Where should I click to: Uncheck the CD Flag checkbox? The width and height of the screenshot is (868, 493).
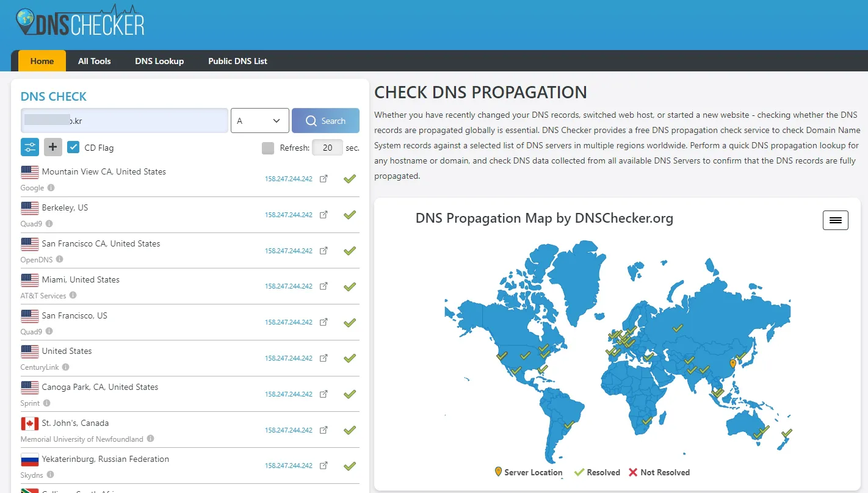click(x=73, y=147)
